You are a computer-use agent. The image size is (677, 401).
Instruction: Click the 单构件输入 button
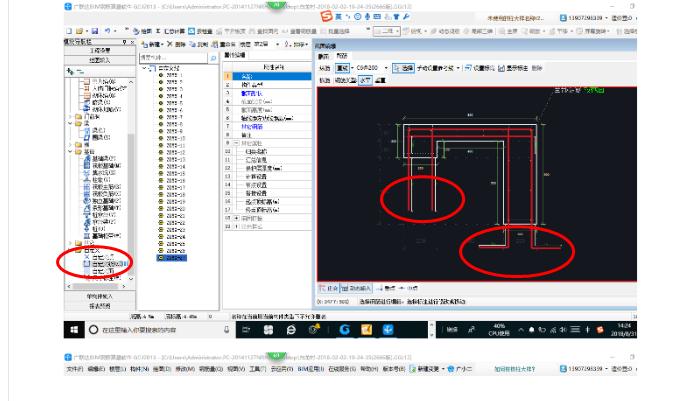[x=100, y=296]
